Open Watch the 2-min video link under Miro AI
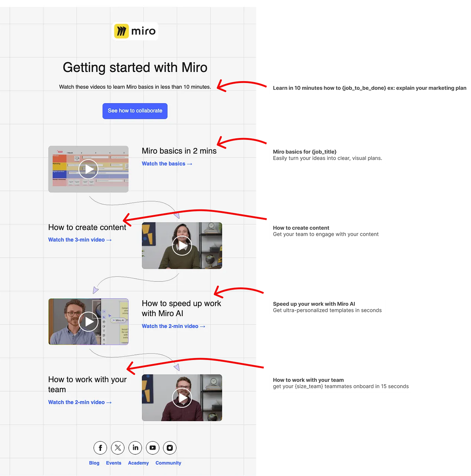 click(173, 326)
